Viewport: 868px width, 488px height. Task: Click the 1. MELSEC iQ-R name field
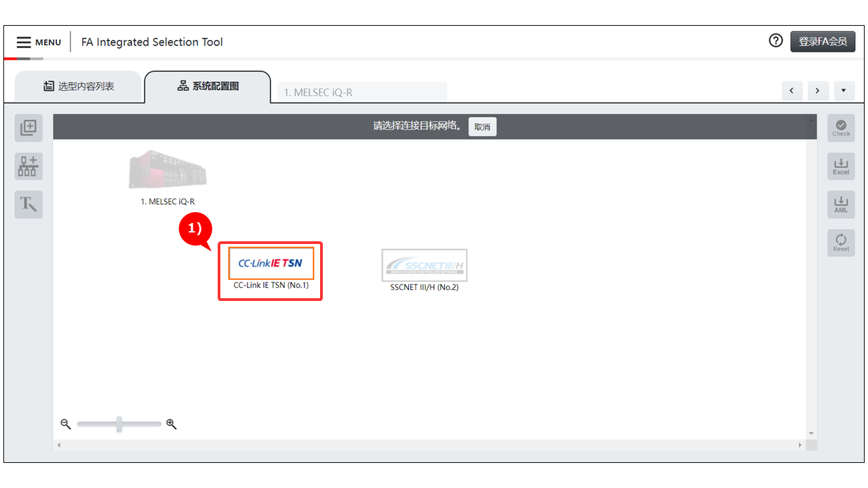click(361, 92)
